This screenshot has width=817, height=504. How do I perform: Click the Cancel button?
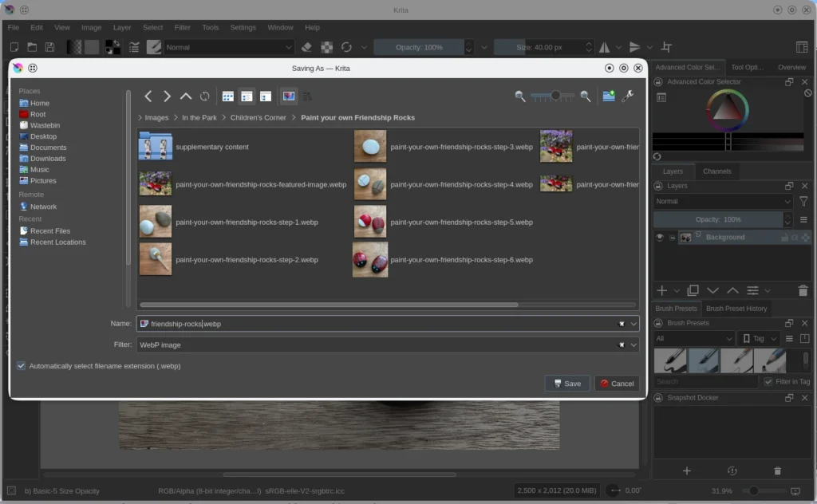tap(617, 384)
